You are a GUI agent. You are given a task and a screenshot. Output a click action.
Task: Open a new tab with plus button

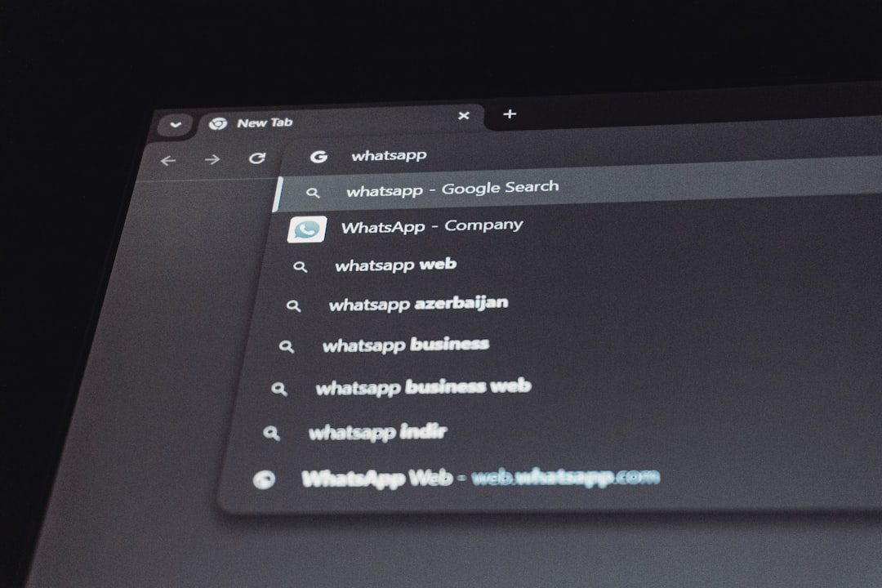510,114
